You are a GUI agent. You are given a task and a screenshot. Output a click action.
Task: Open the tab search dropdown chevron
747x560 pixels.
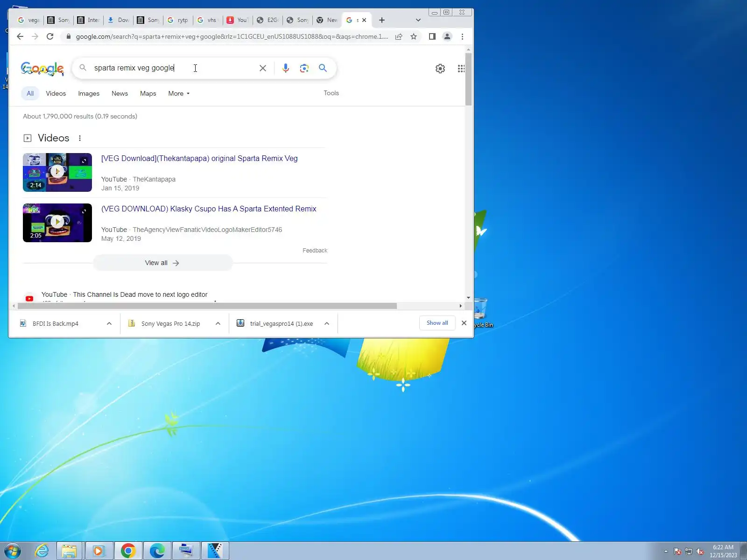pos(418,20)
